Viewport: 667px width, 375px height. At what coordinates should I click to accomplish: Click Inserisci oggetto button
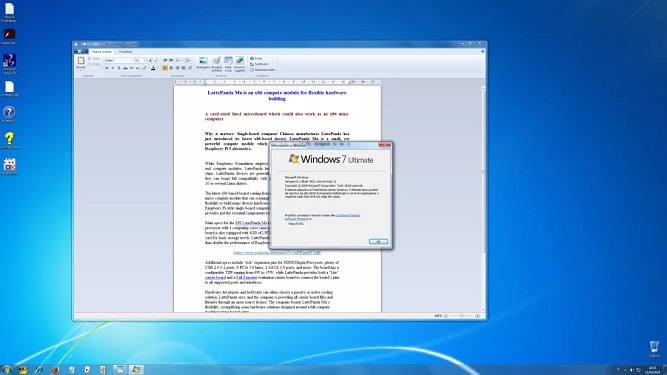240,63
